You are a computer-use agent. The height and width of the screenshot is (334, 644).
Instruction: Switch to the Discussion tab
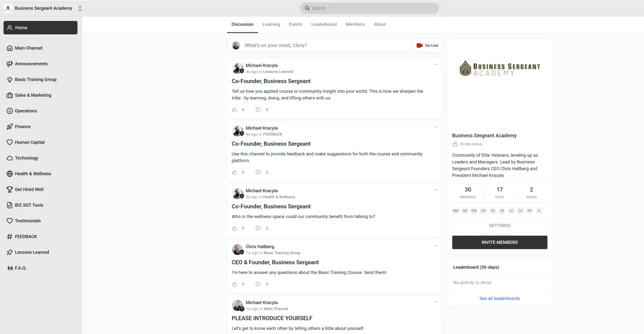point(243,24)
